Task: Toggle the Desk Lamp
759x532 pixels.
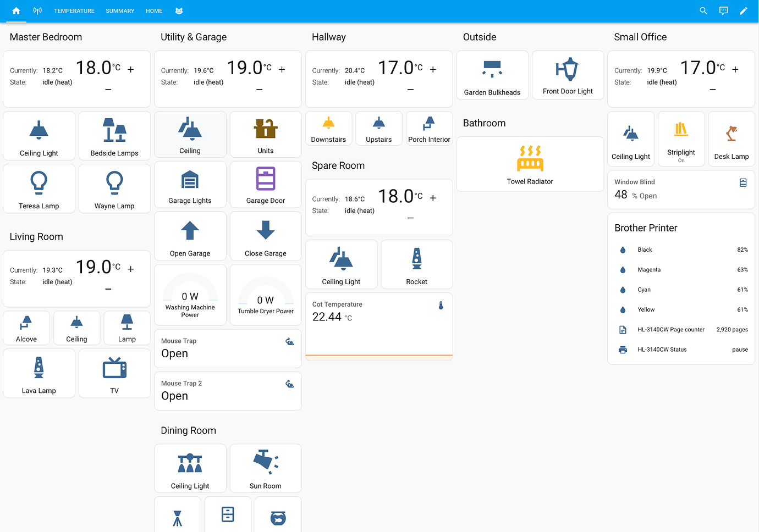Action: pyautogui.click(x=732, y=139)
